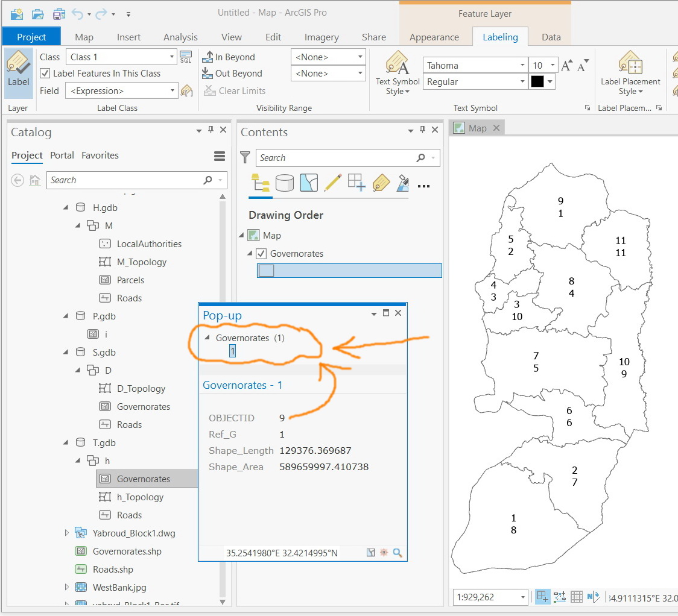Switch to the Appearance tab

tap(434, 37)
